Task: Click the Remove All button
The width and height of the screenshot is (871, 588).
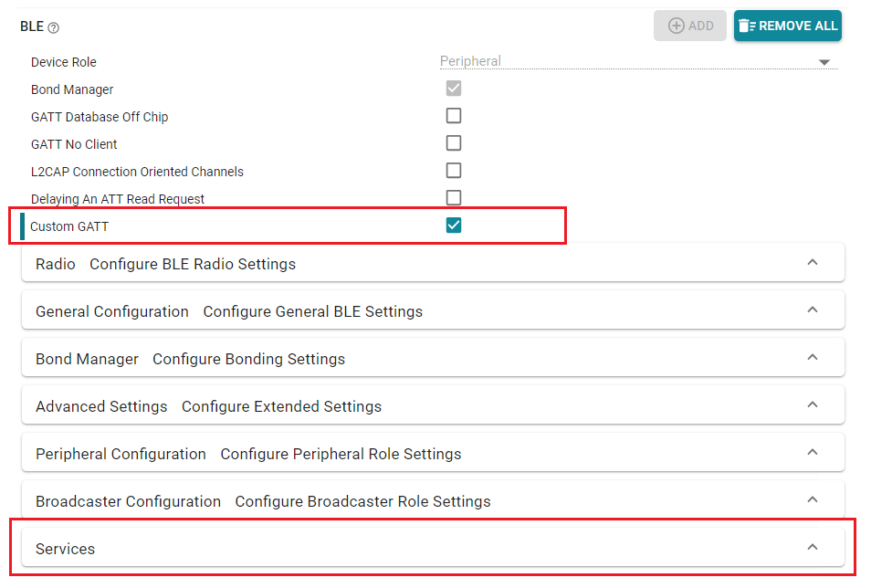Action: coord(787,26)
